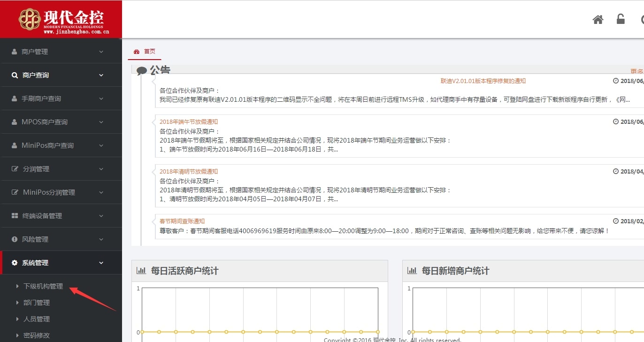Expand 商户管理 menu chevron
This screenshot has width=644, height=342.
pos(101,52)
